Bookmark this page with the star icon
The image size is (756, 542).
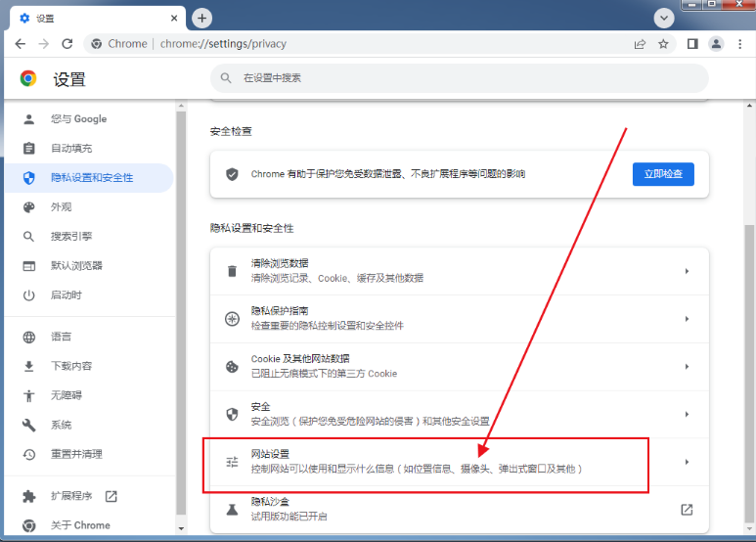point(663,44)
